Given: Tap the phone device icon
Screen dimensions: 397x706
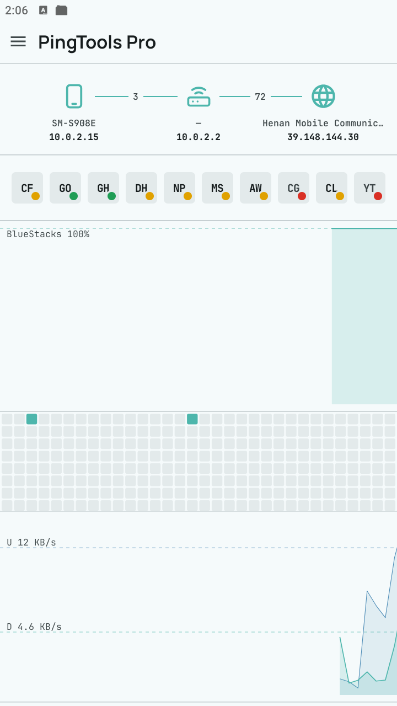Looking at the screenshot, I should [x=74, y=96].
